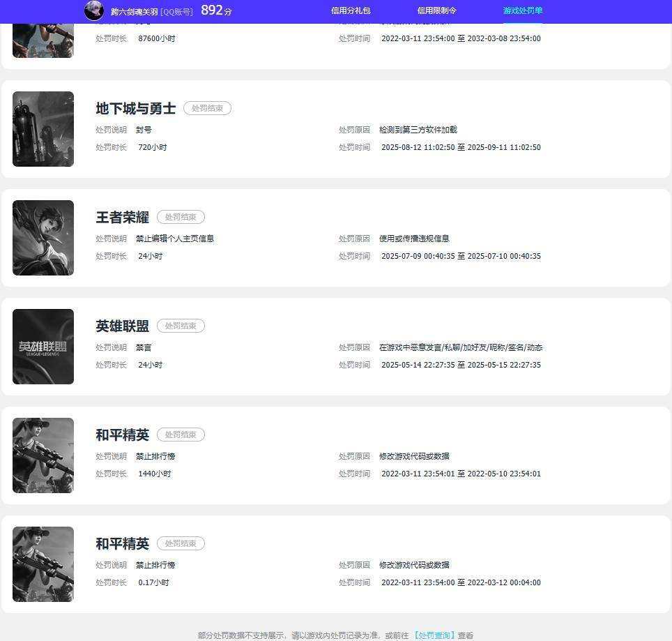Viewport: 672px width, 641px height.
Task: Click the 禁言 description in 英雄联盟 record
Action: tap(144, 348)
